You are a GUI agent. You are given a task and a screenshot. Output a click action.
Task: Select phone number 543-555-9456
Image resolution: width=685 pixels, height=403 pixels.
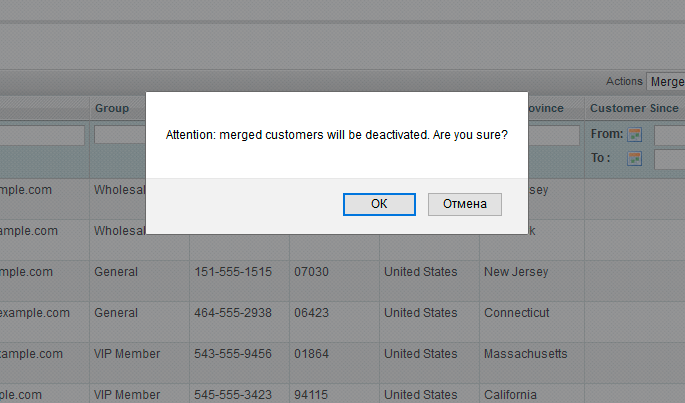tap(233, 354)
